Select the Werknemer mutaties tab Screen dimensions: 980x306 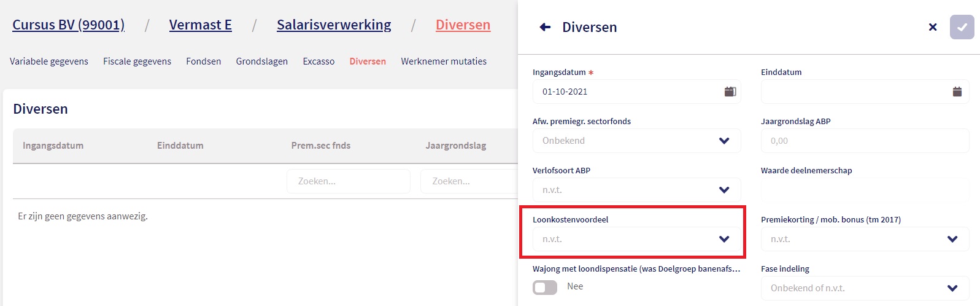point(444,61)
